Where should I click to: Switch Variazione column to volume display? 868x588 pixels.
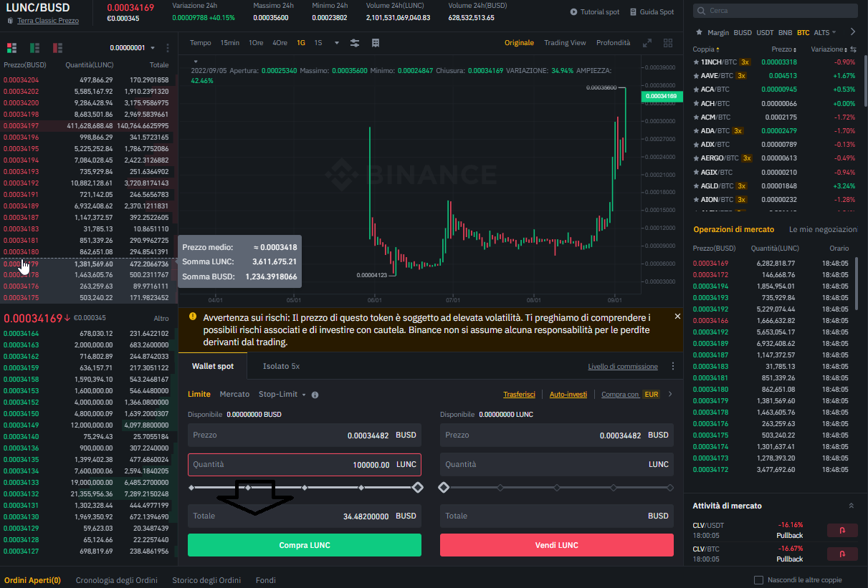coord(853,49)
